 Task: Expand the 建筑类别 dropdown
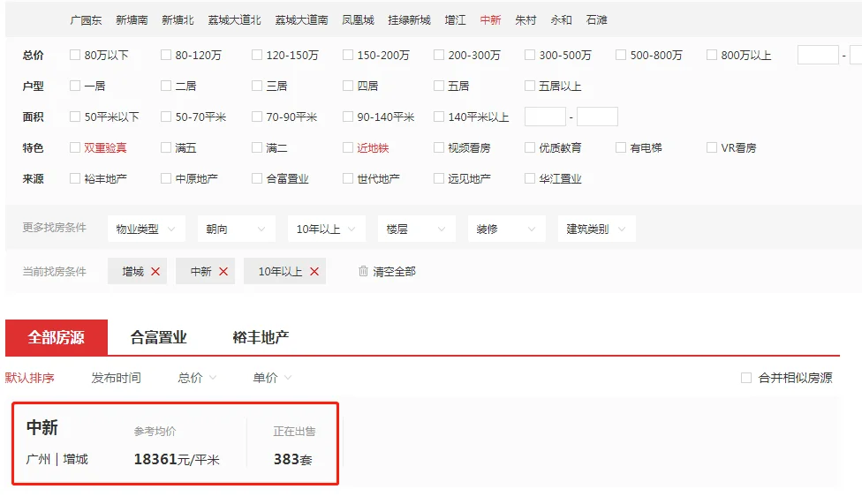coord(597,229)
